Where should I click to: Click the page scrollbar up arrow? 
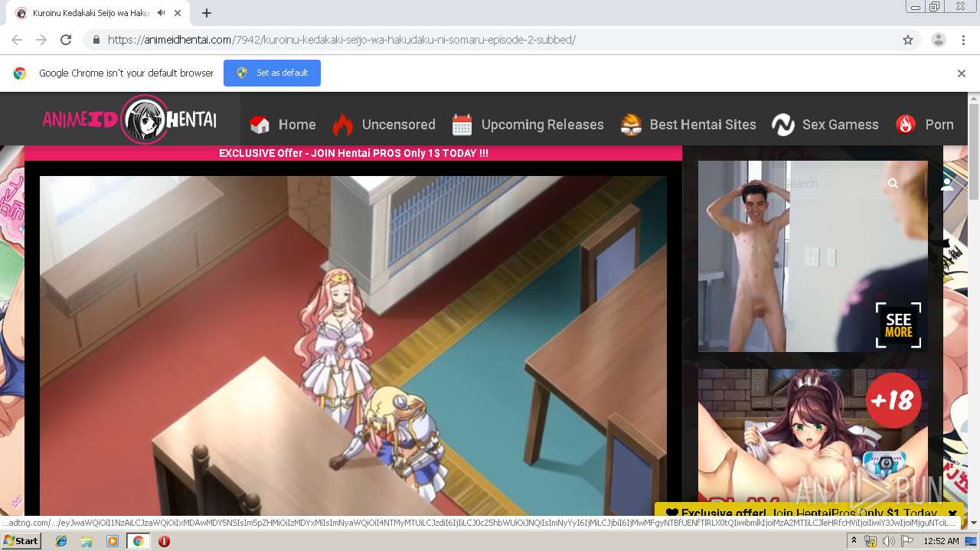pos(974,99)
